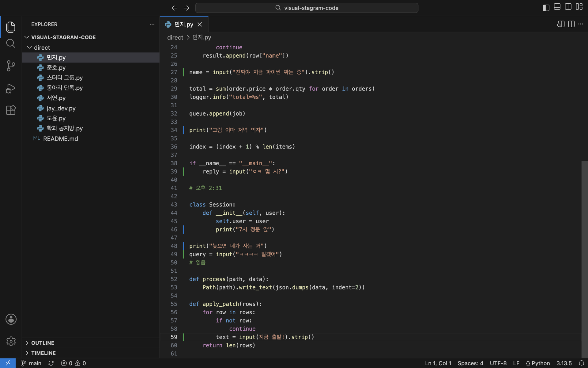Viewport: 588px width, 368px height.
Task: Open the Extensions view icon
Action: point(11,110)
